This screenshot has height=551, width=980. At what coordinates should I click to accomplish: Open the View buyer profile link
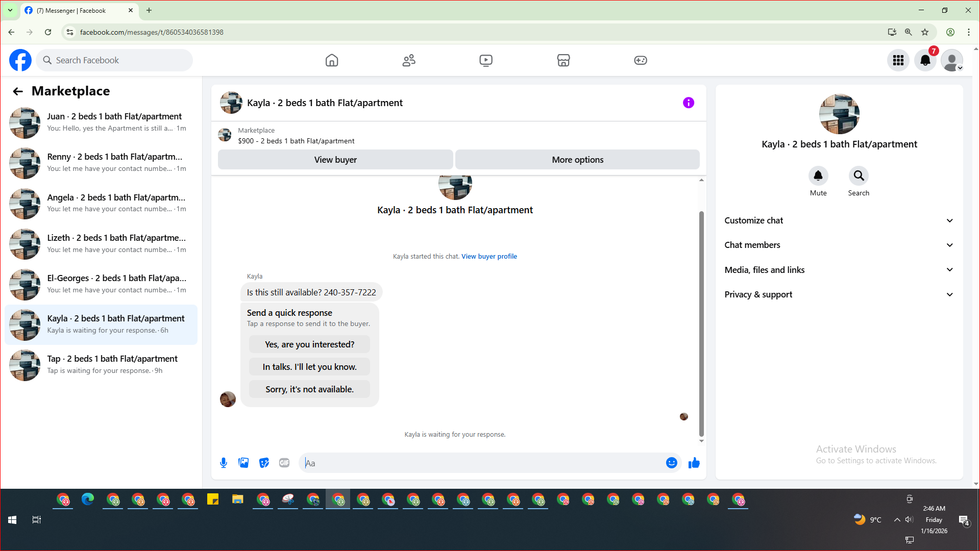489,256
